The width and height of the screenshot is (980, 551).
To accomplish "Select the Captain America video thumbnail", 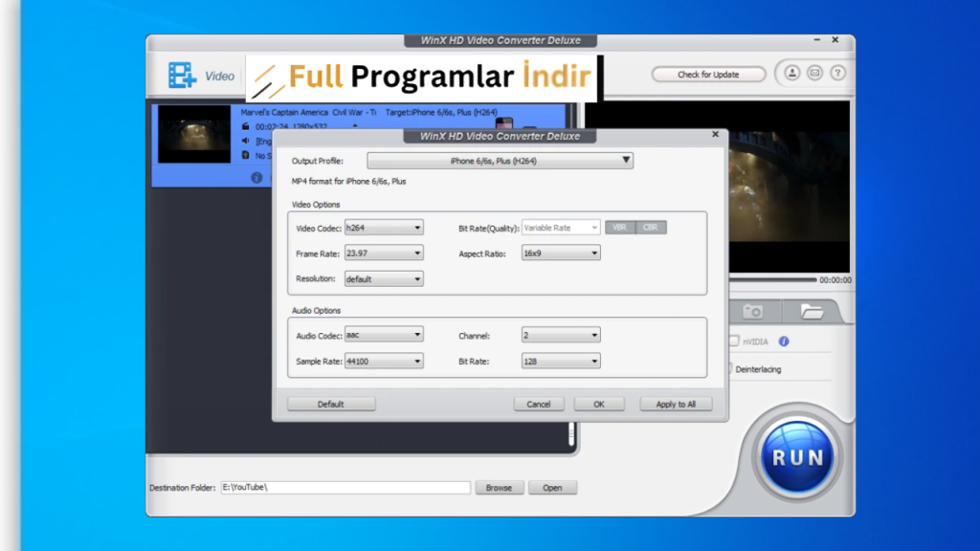I will pos(193,134).
